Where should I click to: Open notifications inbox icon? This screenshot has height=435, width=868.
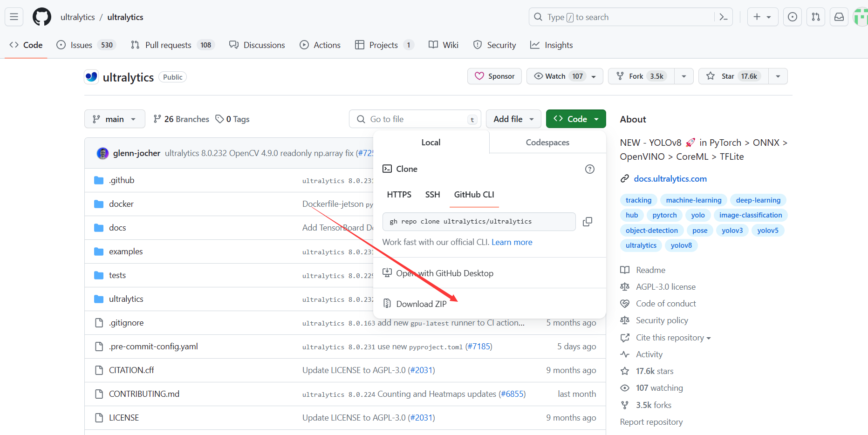[x=839, y=17]
